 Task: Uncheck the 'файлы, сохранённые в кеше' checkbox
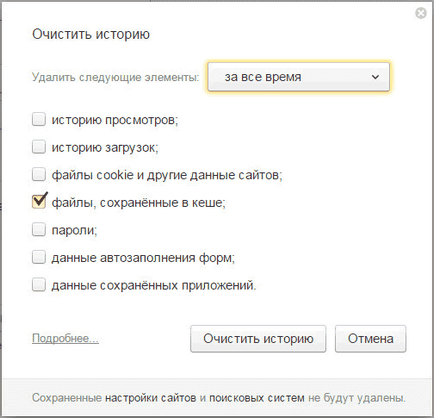(x=39, y=202)
